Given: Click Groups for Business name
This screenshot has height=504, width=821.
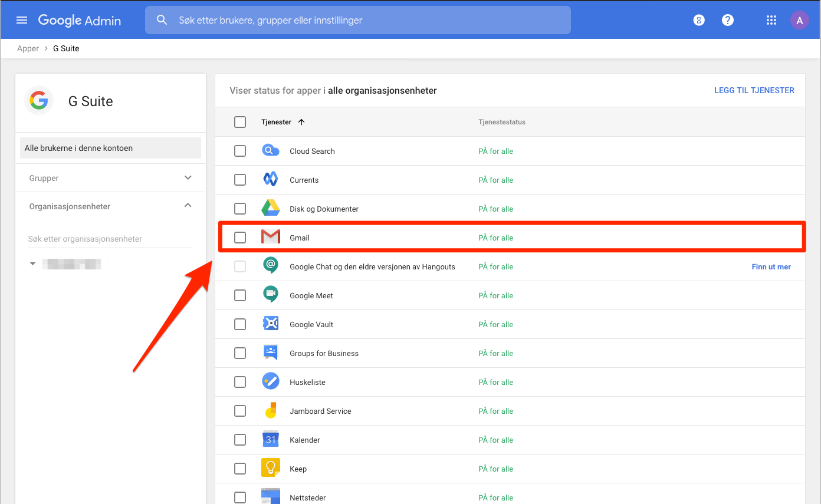Looking at the screenshot, I should pos(324,353).
